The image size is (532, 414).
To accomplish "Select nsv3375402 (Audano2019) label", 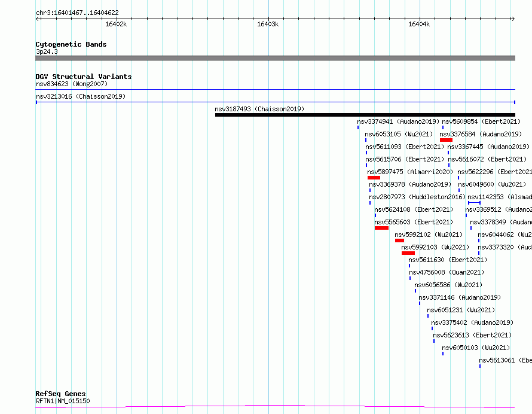I will click(472, 322).
